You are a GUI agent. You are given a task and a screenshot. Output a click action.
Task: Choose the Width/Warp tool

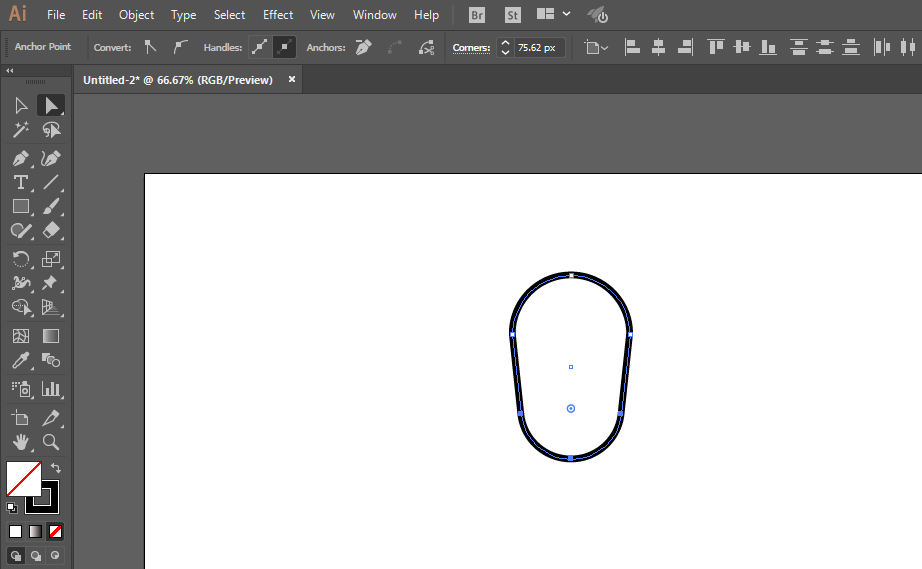(x=21, y=283)
